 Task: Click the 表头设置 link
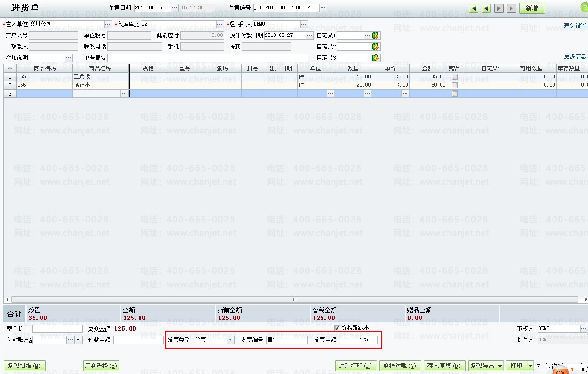574,26
